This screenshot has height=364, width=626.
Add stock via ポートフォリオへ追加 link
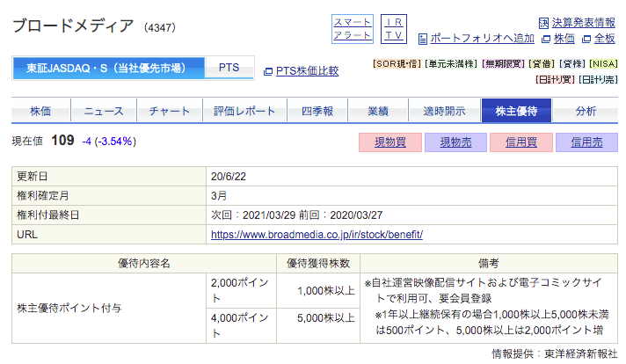(483, 39)
